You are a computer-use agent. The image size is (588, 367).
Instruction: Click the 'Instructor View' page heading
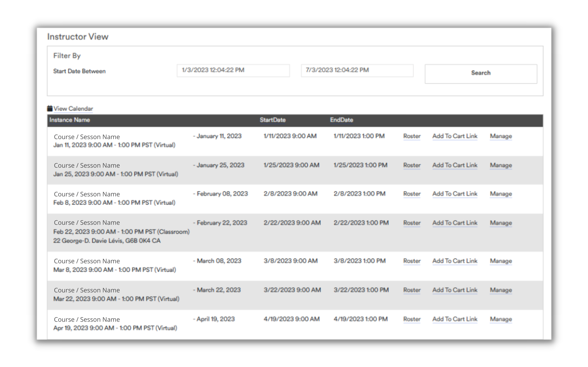[x=78, y=37]
